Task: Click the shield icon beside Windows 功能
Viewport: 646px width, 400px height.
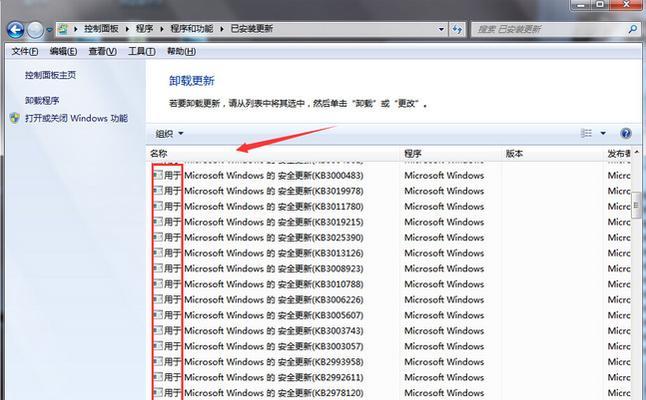Action: (x=15, y=118)
